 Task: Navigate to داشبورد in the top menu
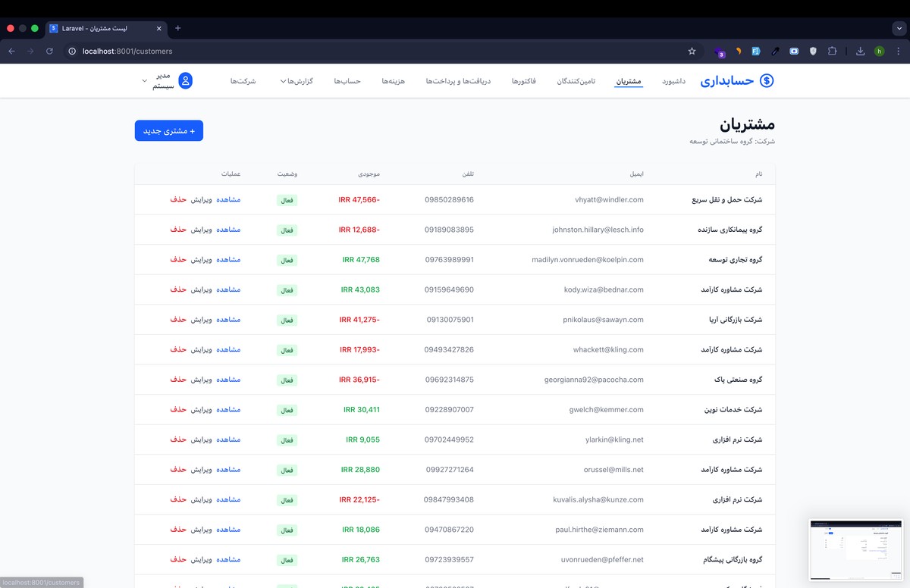pos(675,80)
